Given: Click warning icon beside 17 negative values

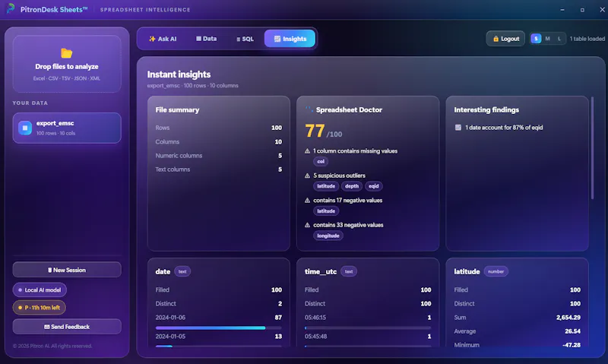Looking at the screenshot, I should [308, 201].
